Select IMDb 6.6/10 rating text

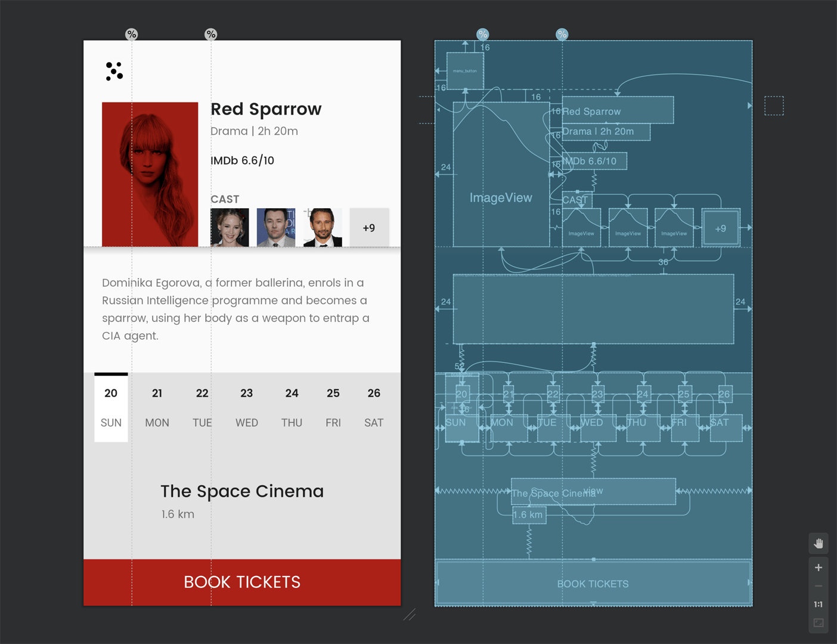point(243,160)
